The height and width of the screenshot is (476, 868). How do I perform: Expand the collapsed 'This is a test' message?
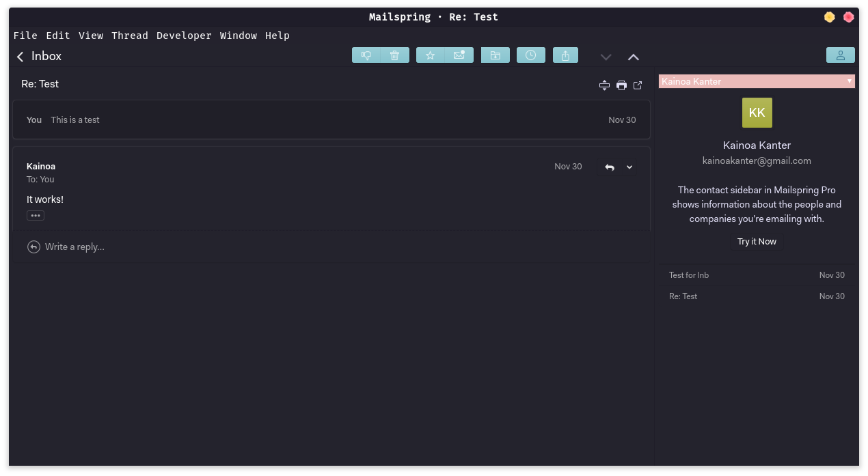pos(331,120)
